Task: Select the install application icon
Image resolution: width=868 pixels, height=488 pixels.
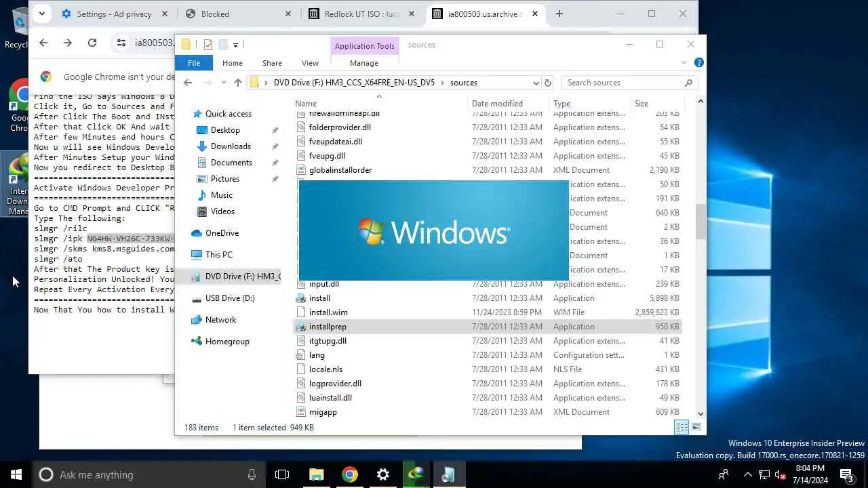Action: coord(302,298)
